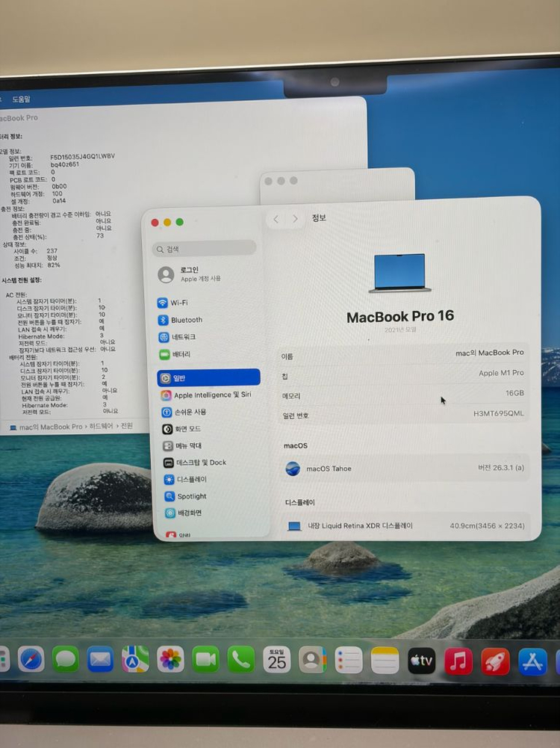
Task: Open Maps from the Dock
Action: [x=135, y=659]
